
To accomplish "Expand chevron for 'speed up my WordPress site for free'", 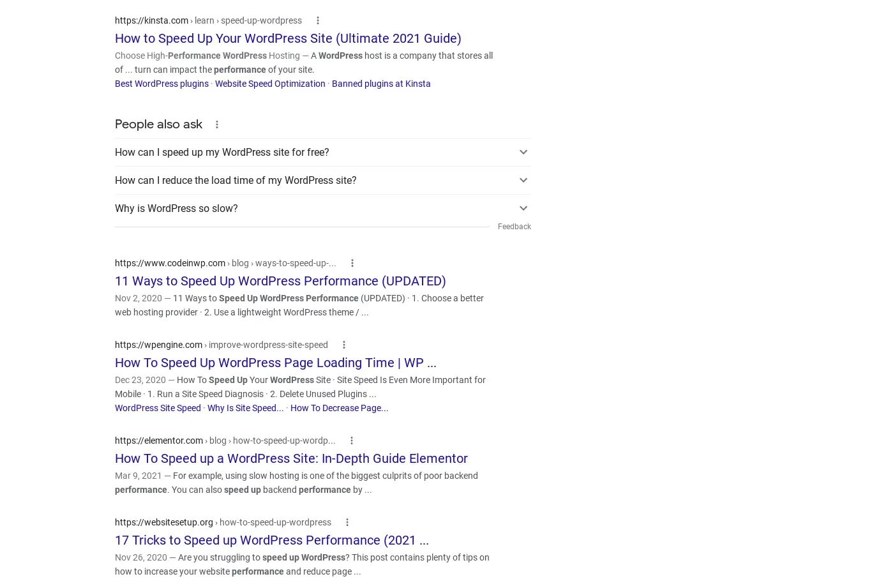I will [523, 152].
